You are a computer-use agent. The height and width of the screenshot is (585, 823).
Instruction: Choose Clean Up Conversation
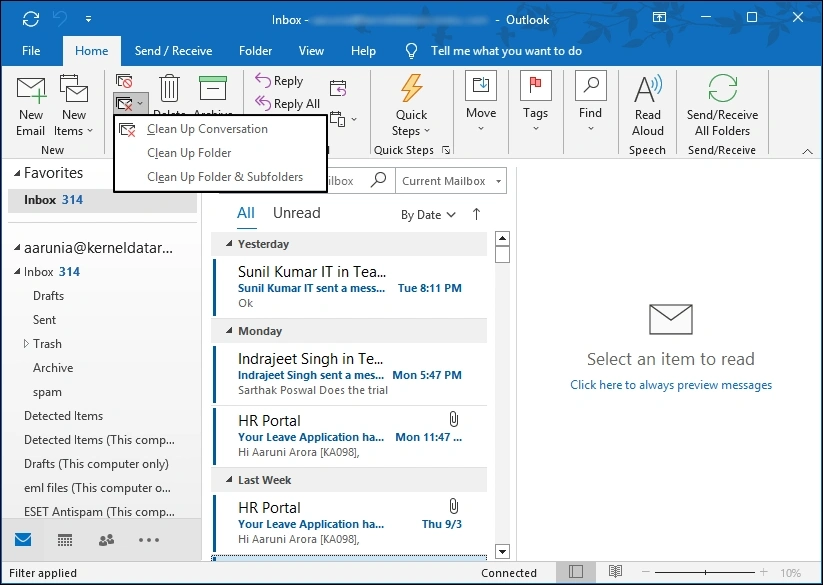(220, 129)
